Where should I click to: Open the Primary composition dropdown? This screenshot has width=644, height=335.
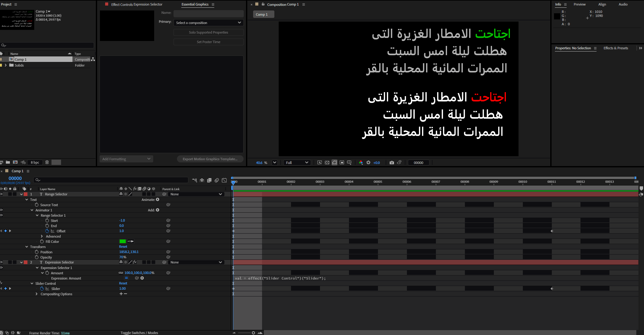pyautogui.click(x=208, y=23)
